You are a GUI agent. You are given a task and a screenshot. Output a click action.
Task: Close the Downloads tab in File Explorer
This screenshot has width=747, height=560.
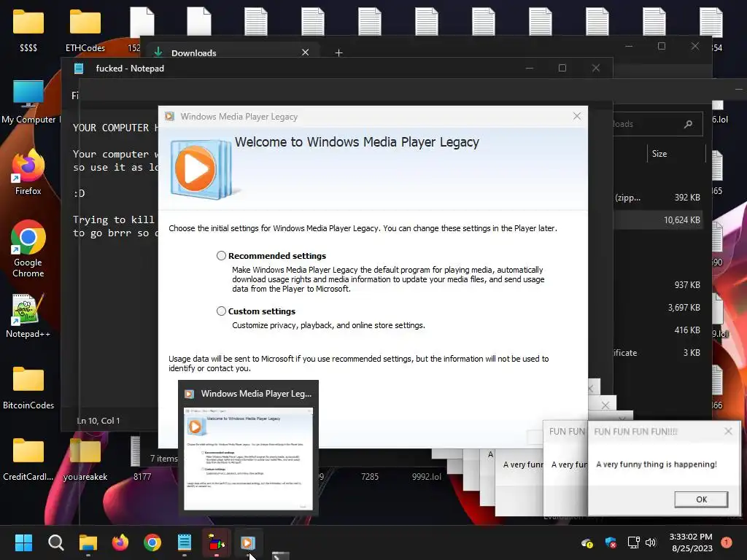(x=306, y=52)
